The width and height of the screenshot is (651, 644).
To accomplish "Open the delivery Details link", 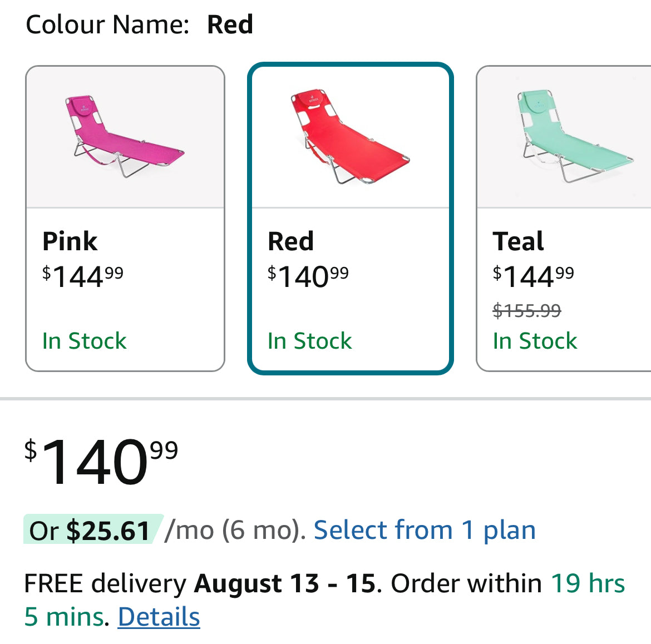I will click(x=159, y=617).
